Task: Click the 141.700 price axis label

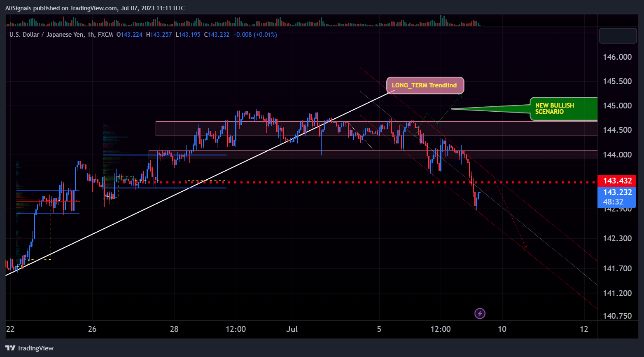Action: (617, 268)
